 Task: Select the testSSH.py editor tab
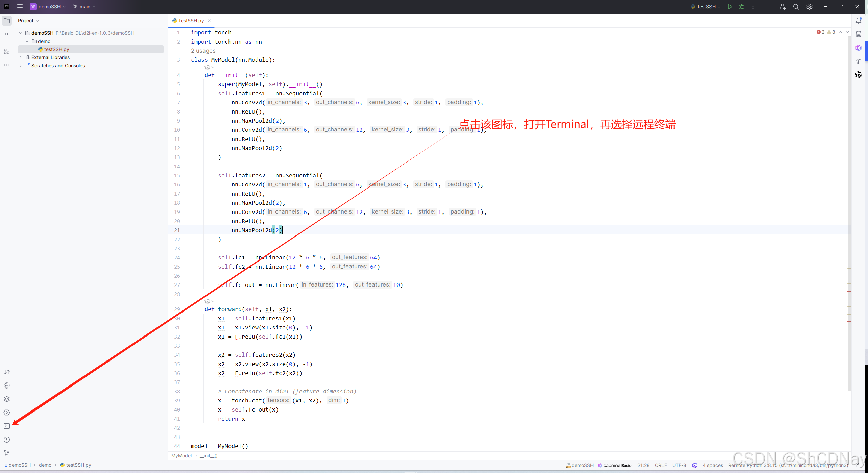(191, 21)
